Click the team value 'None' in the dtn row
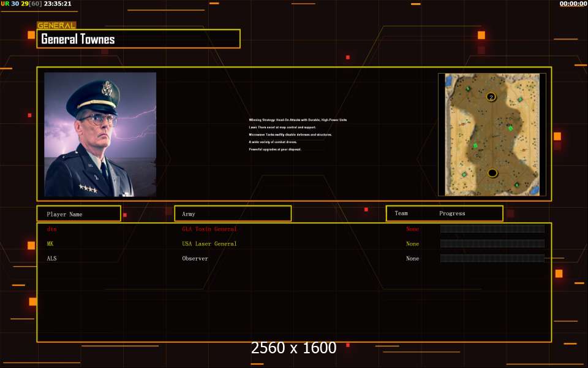This screenshot has height=368, width=588. (x=412, y=229)
